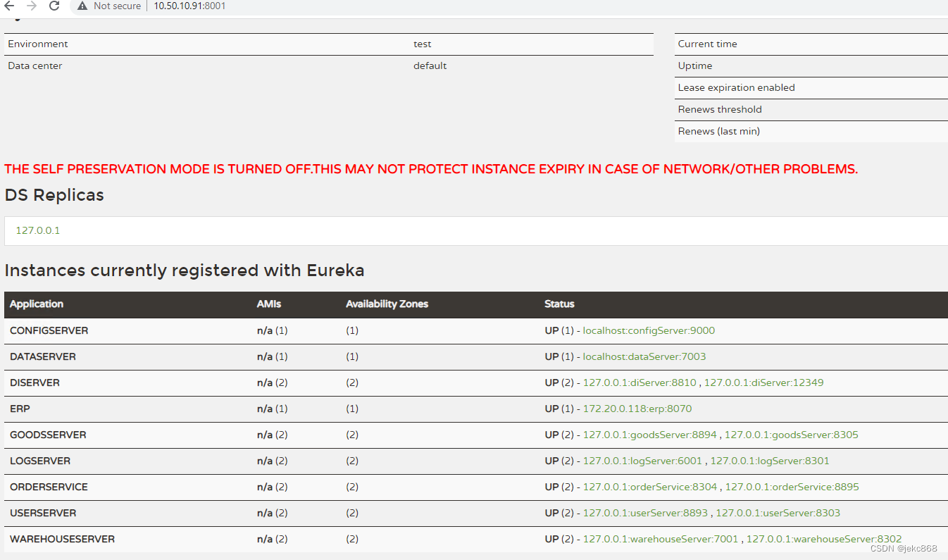Open 127.0.0.1:warehouseServer:8302 instance link
Viewport: 948px width, 560px height.
(x=824, y=539)
